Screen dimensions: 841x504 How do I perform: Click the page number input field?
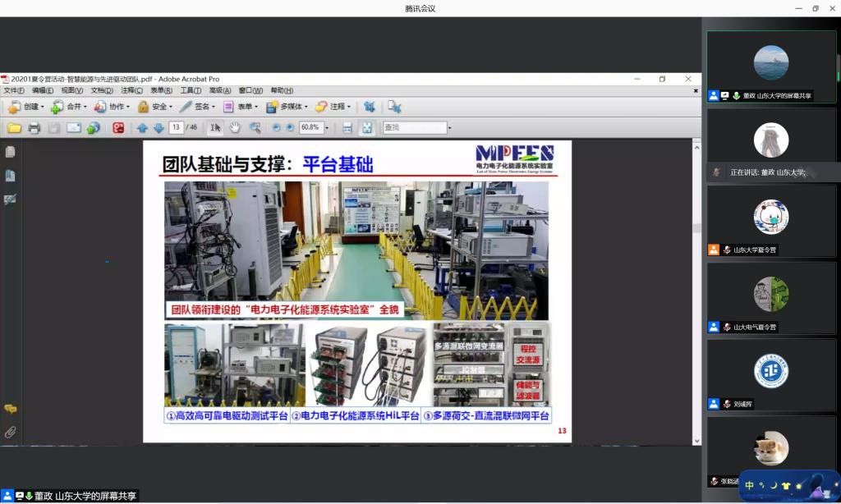[x=176, y=128]
